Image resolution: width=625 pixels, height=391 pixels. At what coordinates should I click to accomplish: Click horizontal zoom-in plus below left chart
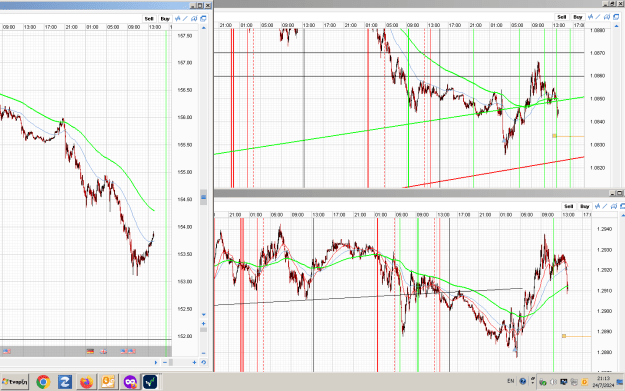[x=195, y=362]
